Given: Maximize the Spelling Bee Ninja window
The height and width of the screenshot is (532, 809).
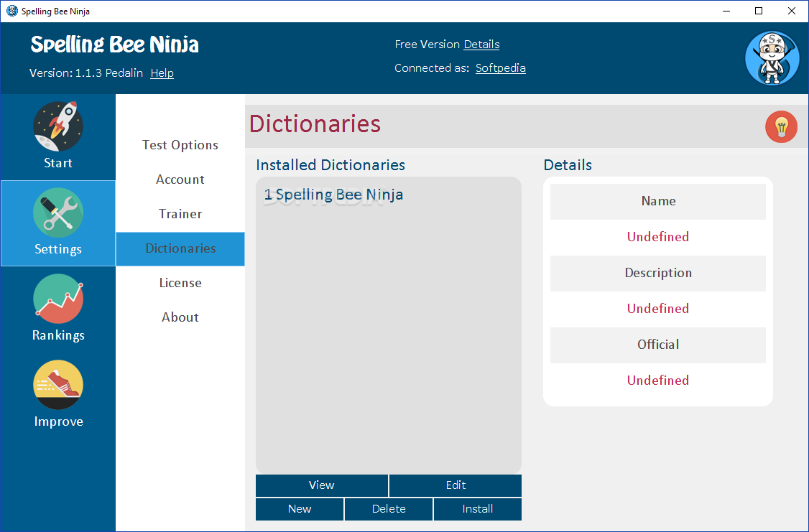Looking at the screenshot, I should (759, 11).
